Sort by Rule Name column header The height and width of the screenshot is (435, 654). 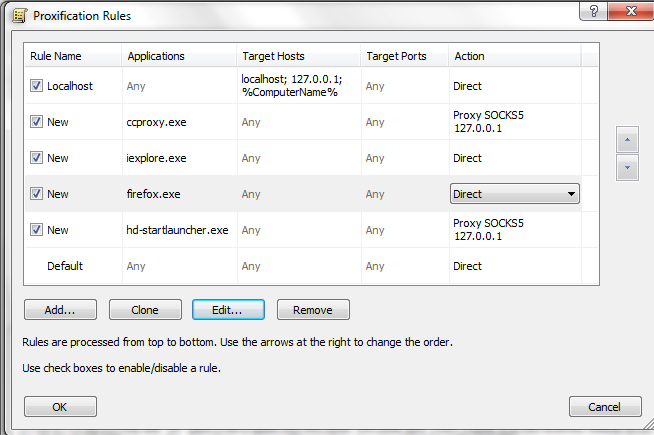click(x=73, y=56)
